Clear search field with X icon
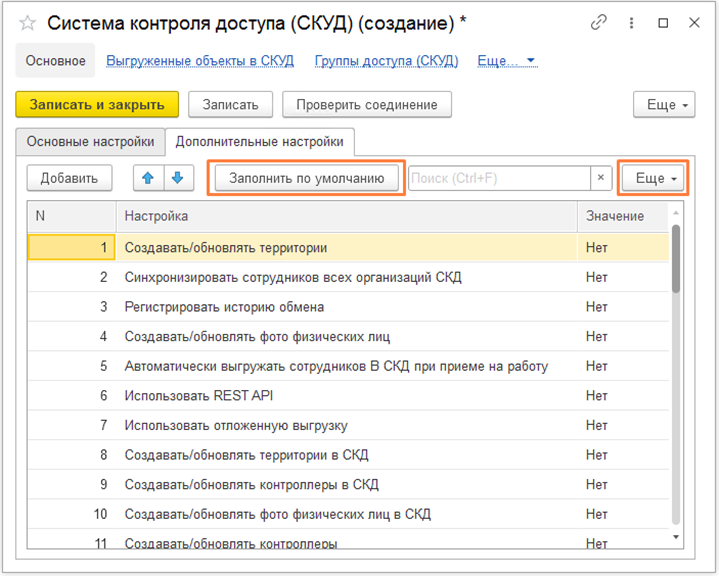The width and height of the screenshot is (719, 576). [x=600, y=178]
